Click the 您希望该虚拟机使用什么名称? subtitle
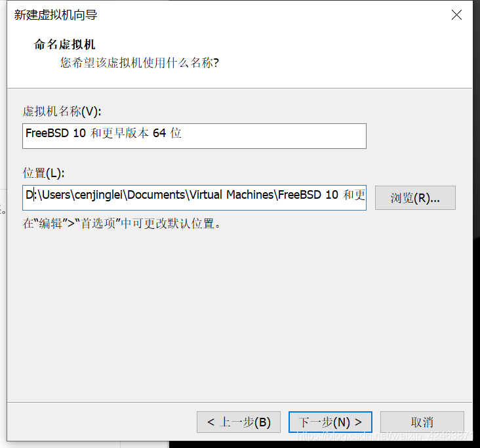 coord(140,63)
